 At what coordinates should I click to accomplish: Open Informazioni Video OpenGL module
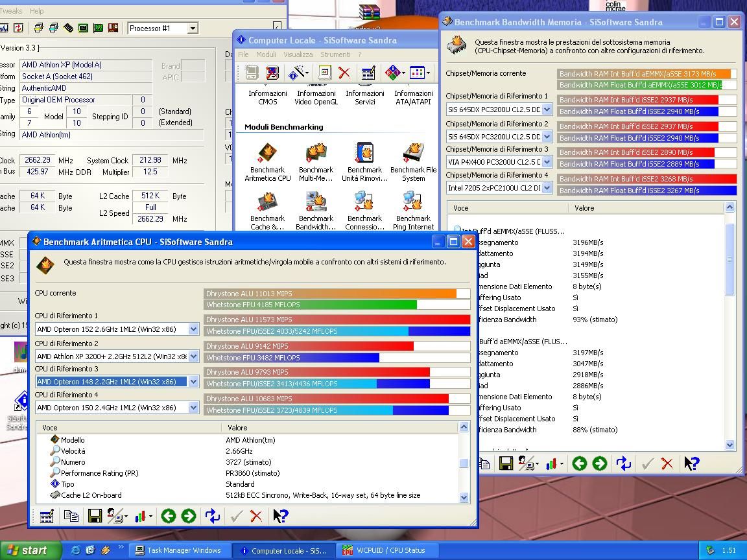coord(316,97)
